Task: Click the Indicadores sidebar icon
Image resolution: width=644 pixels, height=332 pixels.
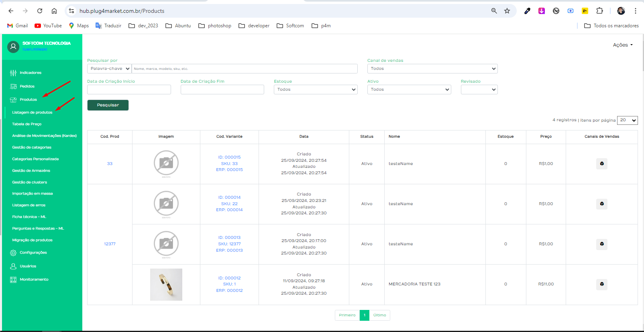Action: [x=13, y=73]
